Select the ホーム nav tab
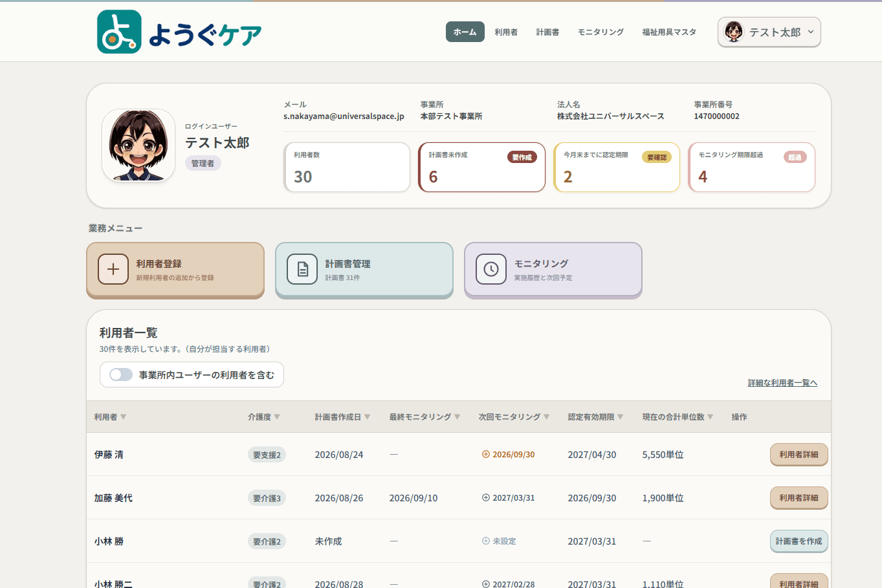Image resolution: width=882 pixels, height=588 pixels. click(465, 32)
